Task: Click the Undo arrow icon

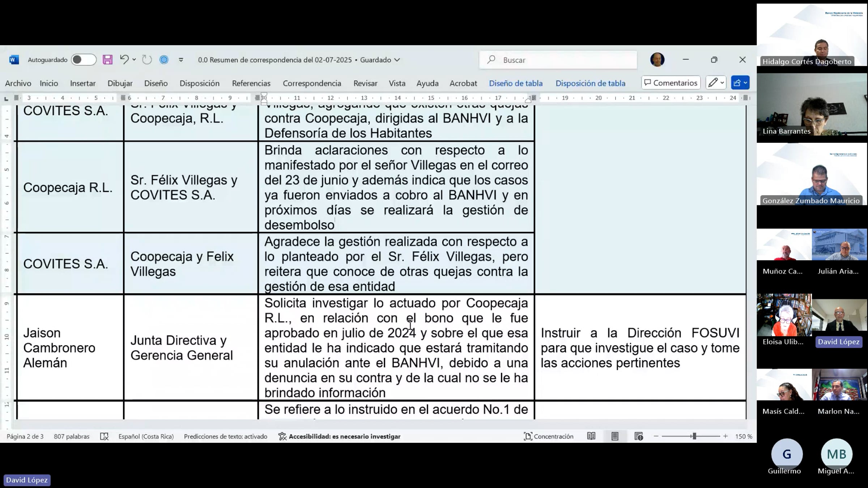Action: pyautogui.click(x=124, y=60)
